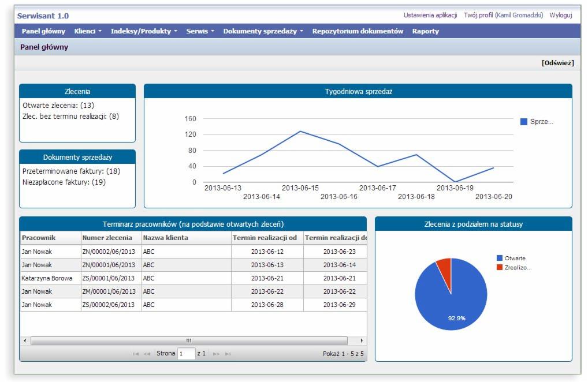Click the red Zrealizowane legend swatch
The height and width of the screenshot is (382, 588).
coord(500,267)
